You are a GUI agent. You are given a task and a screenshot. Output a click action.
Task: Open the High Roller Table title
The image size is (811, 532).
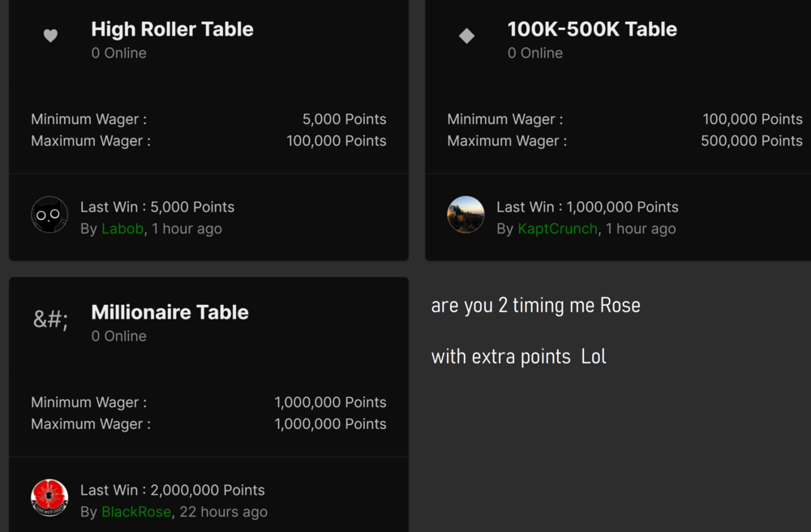(172, 29)
